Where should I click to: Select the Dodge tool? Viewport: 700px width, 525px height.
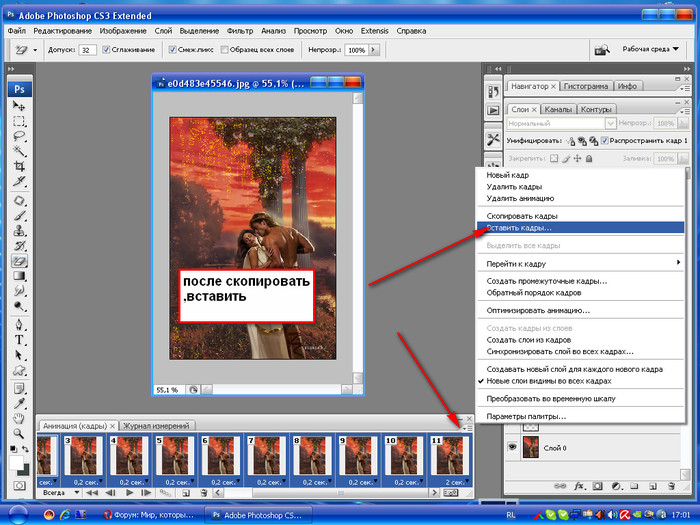tap(19, 306)
